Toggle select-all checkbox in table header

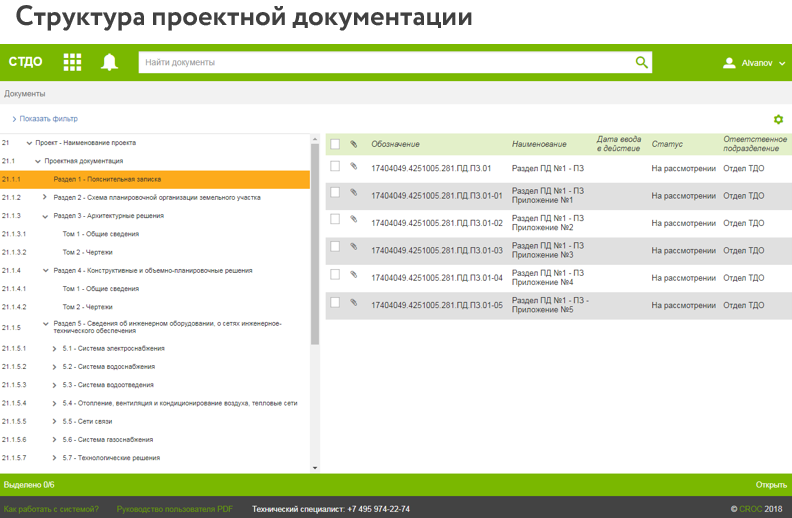point(335,144)
